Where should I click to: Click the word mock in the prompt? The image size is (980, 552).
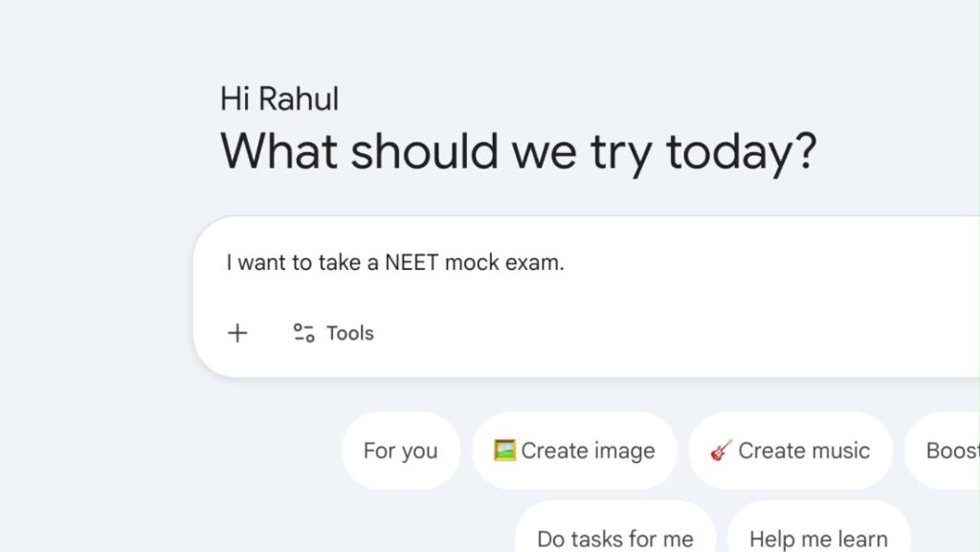coord(471,263)
